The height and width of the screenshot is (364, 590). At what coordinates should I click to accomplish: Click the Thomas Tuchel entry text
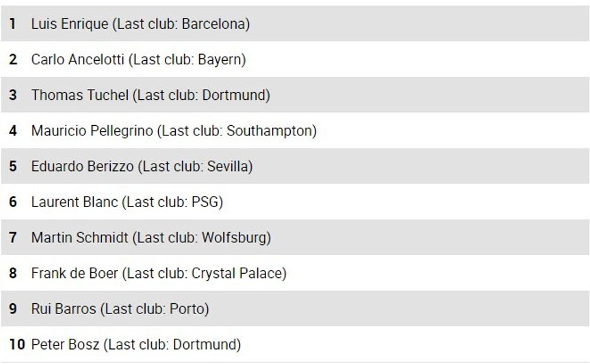click(151, 95)
